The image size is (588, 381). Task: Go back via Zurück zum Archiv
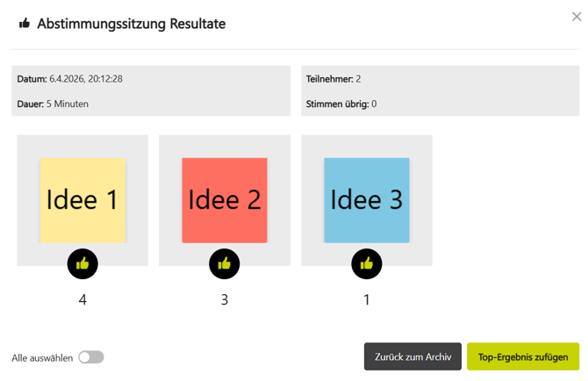pos(412,357)
